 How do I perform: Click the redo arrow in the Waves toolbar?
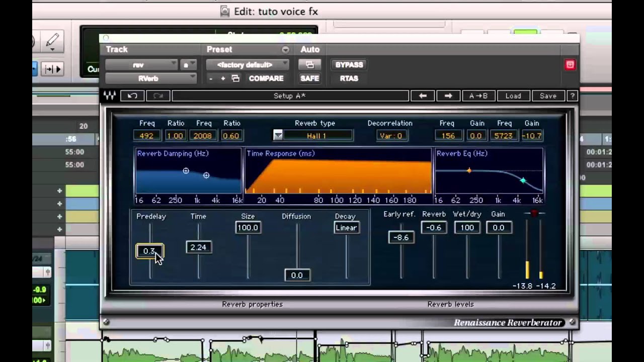158,96
